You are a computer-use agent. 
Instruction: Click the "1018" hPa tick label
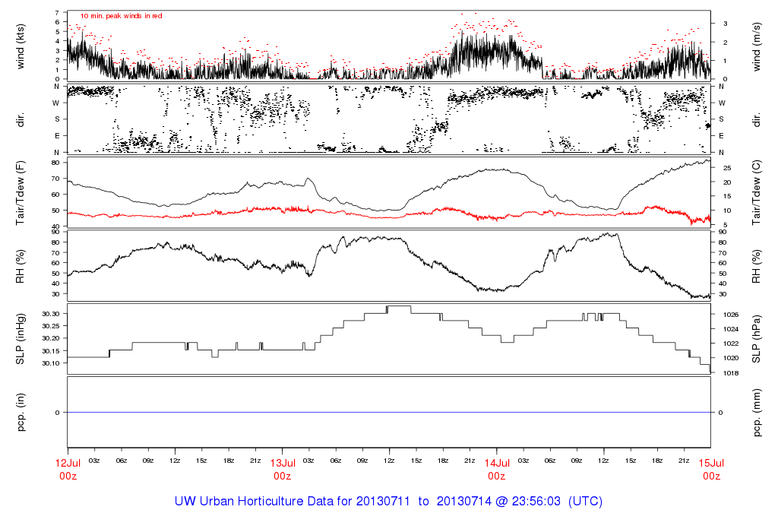point(731,373)
